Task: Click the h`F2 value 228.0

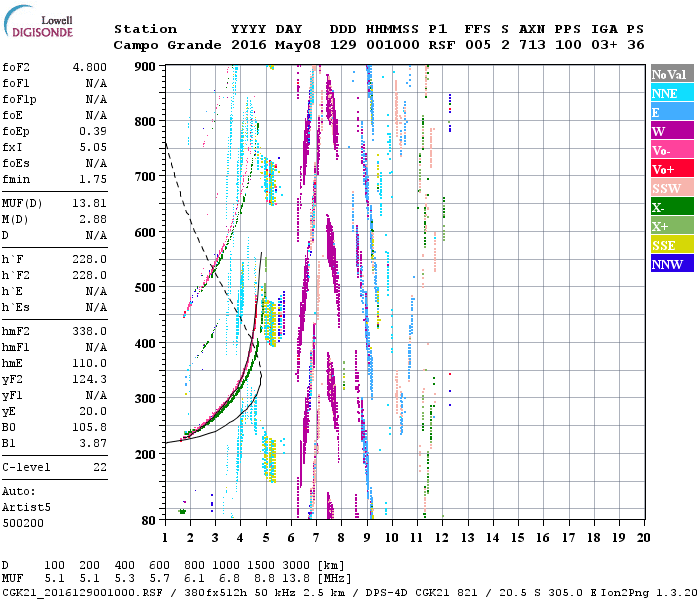Action: coord(90,275)
